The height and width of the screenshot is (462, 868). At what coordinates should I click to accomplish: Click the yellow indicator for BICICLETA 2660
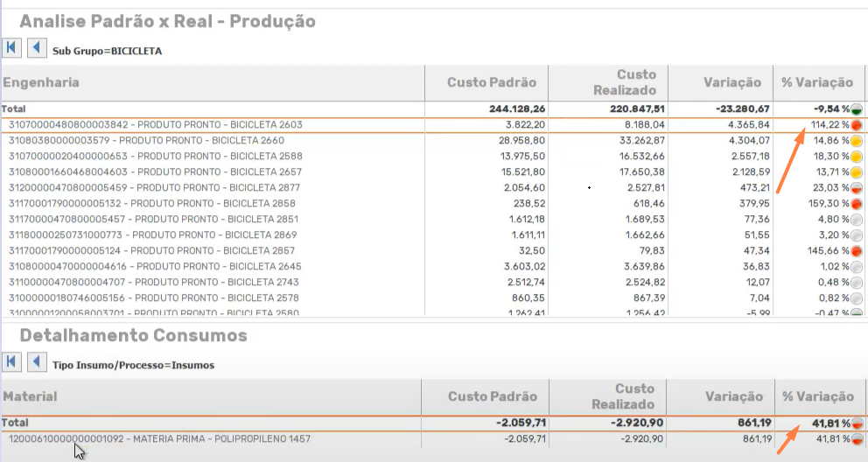click(857, 141)
